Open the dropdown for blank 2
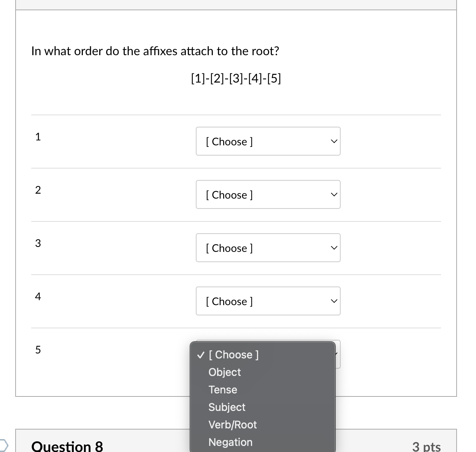476x452 pixels. click(268, 194)
